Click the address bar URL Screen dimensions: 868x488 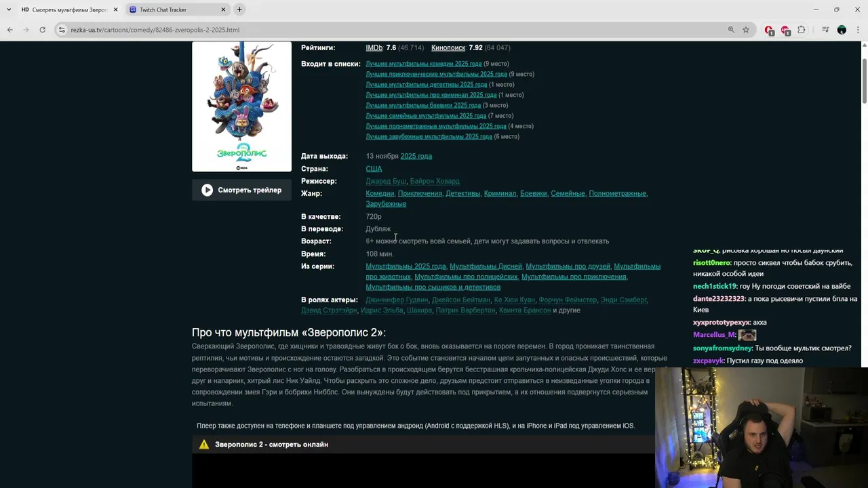tap(155, 30)
